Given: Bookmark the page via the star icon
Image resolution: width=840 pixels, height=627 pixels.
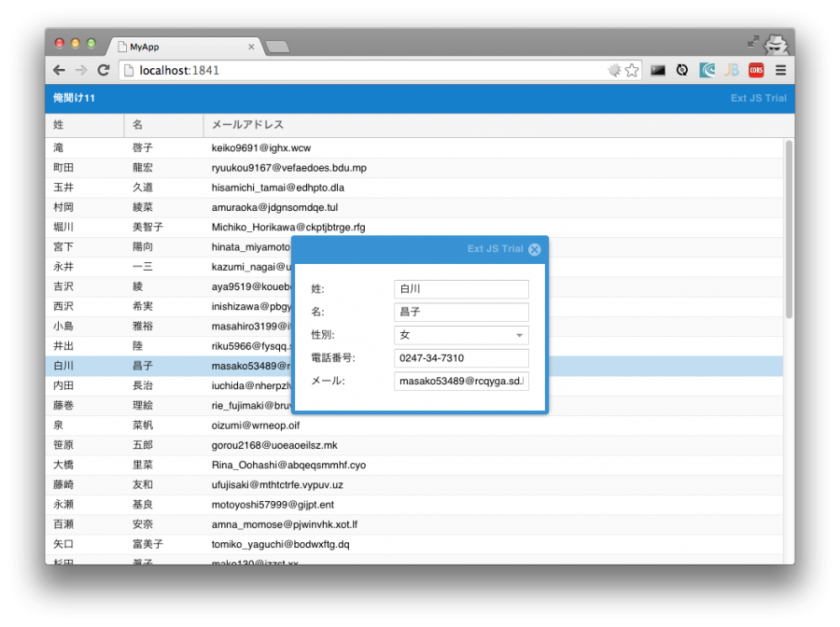Looking at the screenshot, I should [634, 70].
